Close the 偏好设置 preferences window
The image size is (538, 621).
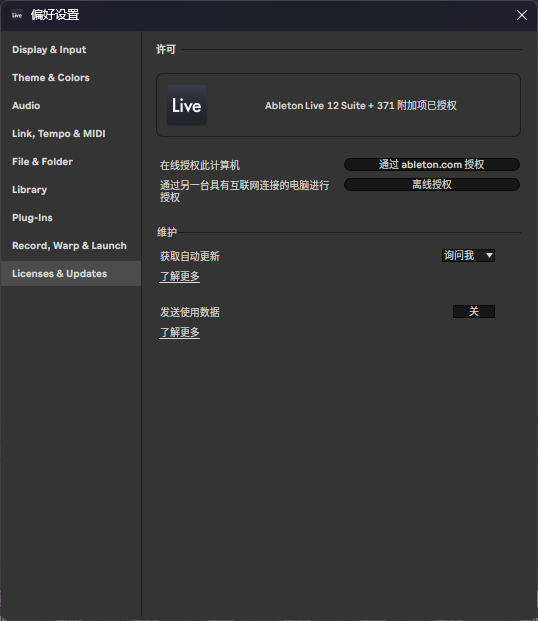(x=522, y=15)
